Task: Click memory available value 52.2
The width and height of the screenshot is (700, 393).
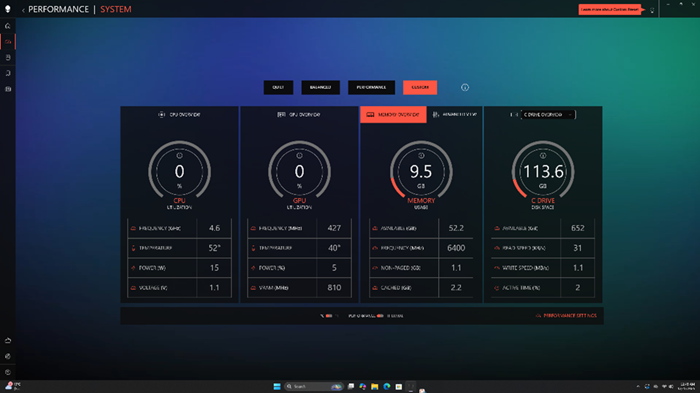Action: point(456,228)
